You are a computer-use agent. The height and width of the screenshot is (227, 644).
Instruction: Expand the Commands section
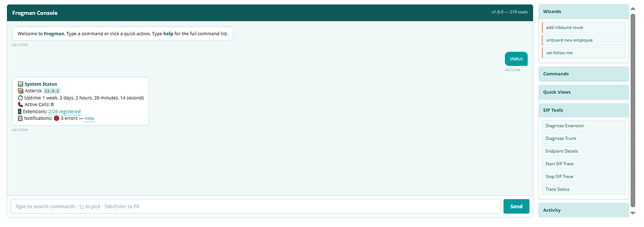(583, 74)
